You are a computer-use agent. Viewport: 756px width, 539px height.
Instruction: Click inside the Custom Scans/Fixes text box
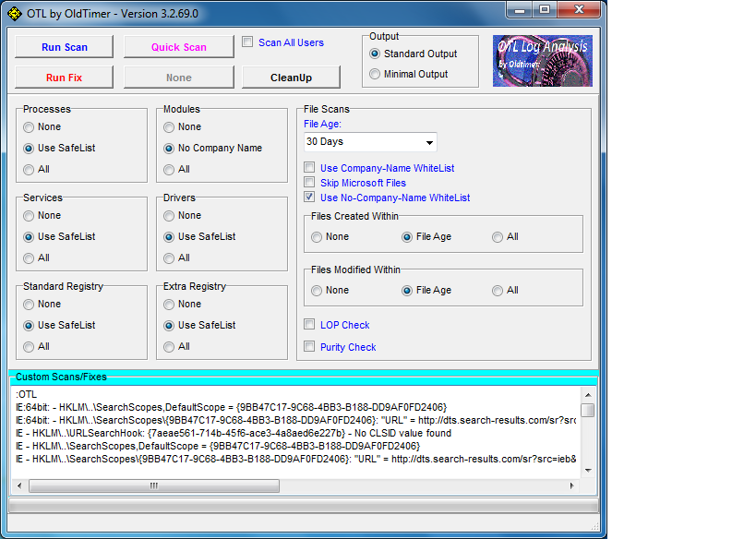(x=295, y=433)
